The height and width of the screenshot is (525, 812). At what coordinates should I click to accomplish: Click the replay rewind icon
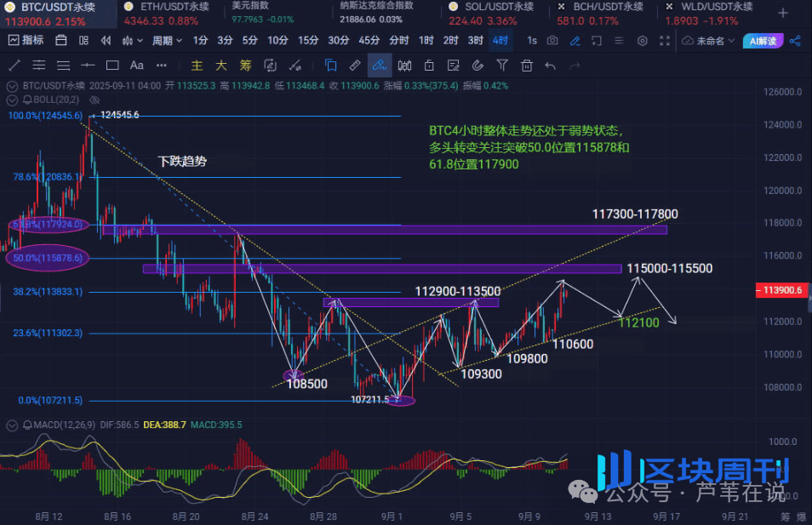106,40
